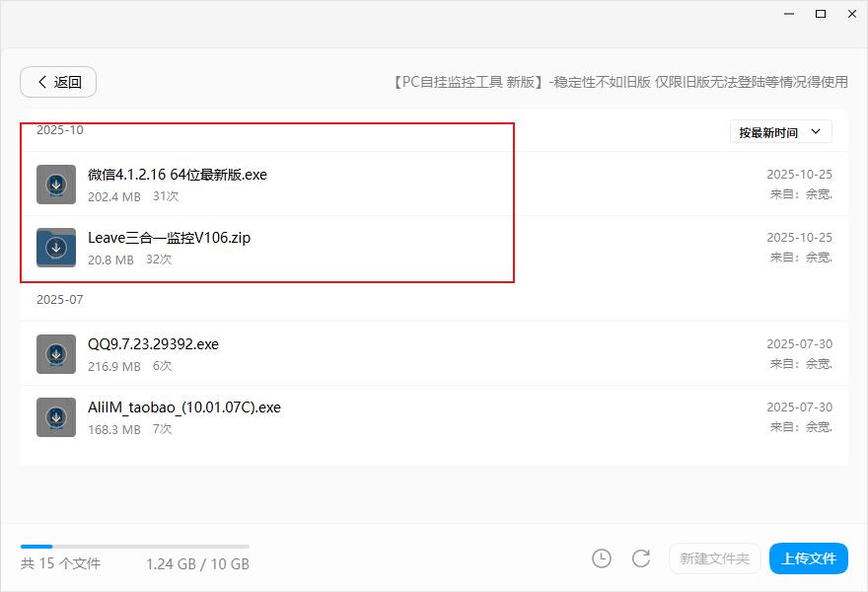Open the history clock icon
The width and height of the screenshot is (868, 592).
[602, 558]
